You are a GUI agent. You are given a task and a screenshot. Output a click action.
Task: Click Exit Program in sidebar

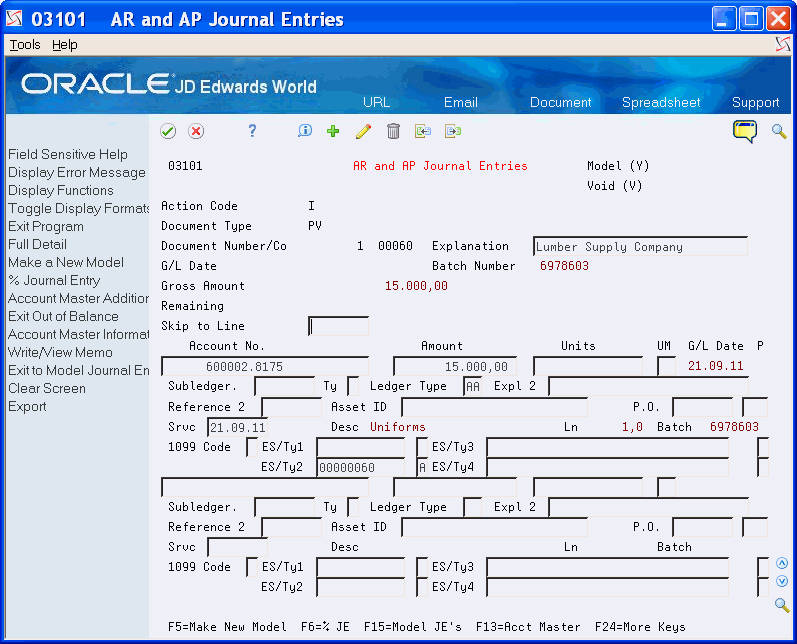click(46, 226)
